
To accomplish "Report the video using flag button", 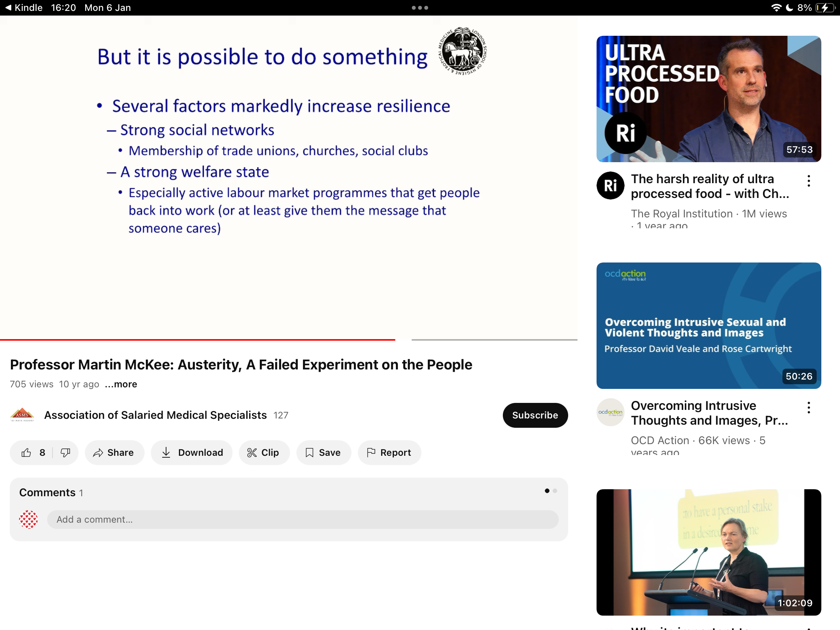I will click(389, 453).
